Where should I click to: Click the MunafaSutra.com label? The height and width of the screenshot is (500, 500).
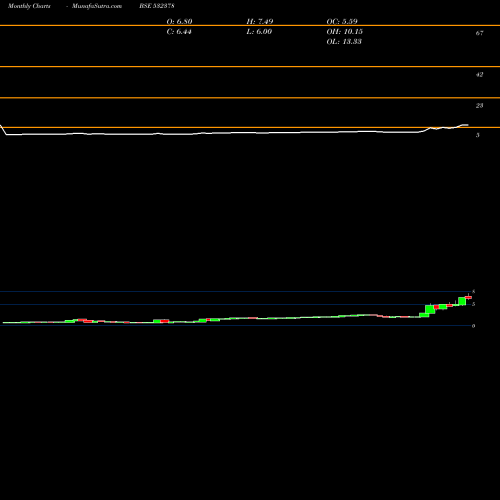pos(97,6)
